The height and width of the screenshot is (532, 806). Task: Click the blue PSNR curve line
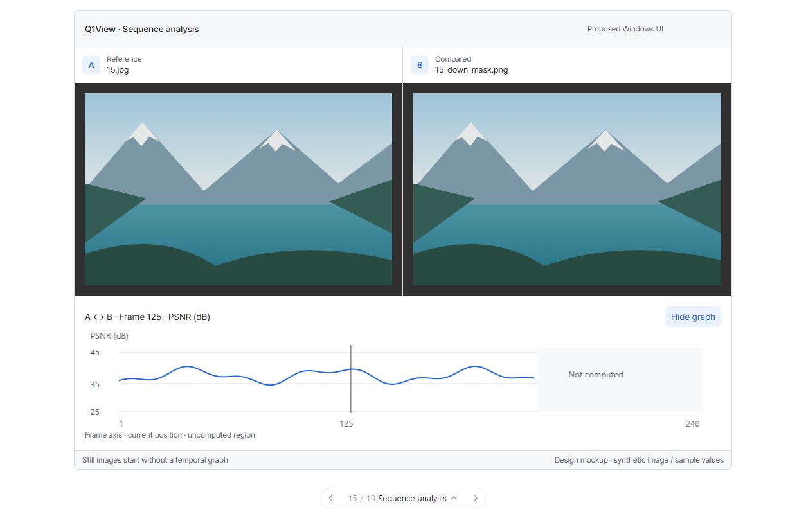(327, 375)
